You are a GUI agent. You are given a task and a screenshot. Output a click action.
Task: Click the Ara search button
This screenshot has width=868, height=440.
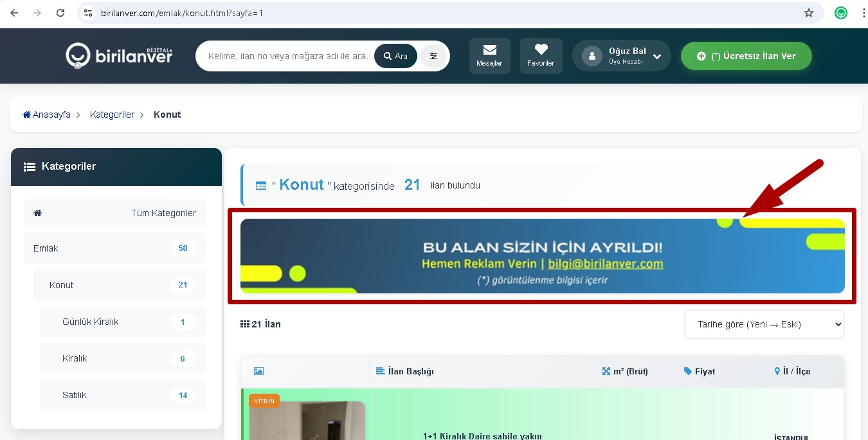(395, 56)
